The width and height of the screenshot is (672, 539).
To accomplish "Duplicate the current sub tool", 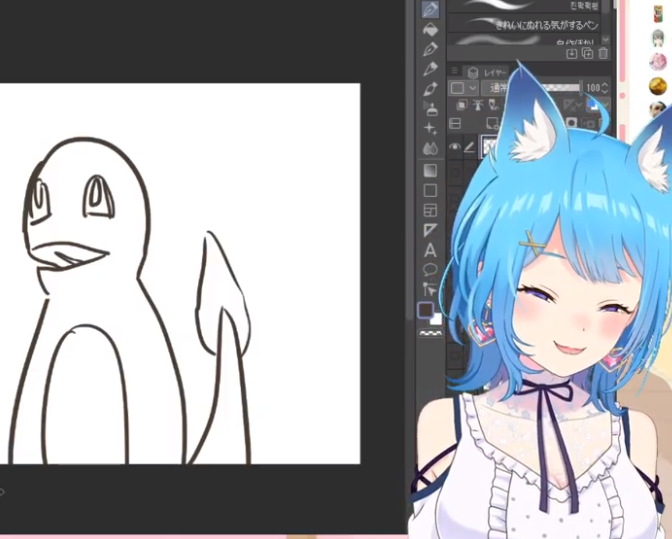I will pyautogui.click(x=588, y=54).
